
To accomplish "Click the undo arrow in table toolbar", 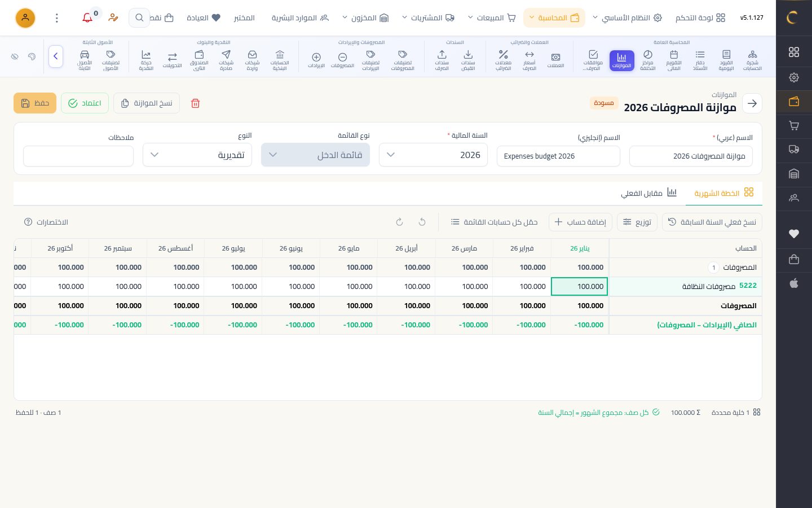I will [x=422, y=222].
